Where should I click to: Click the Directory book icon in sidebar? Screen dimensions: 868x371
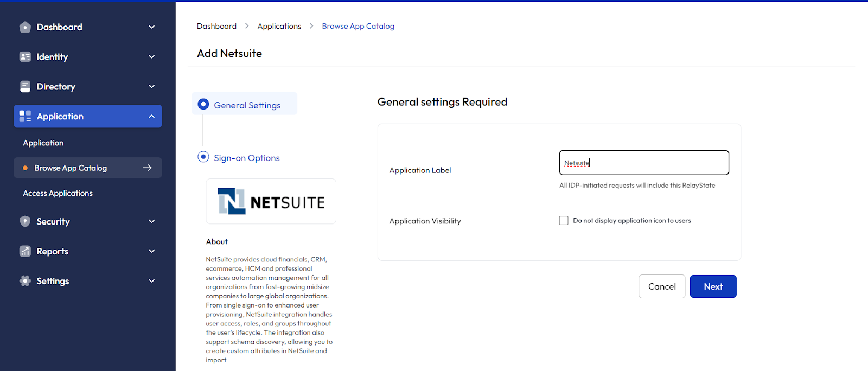pos(25,87)
